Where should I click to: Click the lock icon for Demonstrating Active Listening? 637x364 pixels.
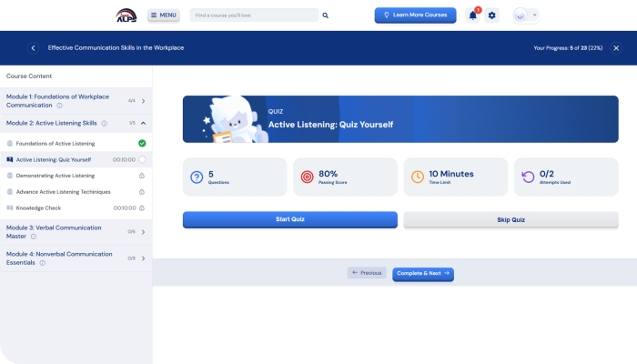click(x=142, y=176)
